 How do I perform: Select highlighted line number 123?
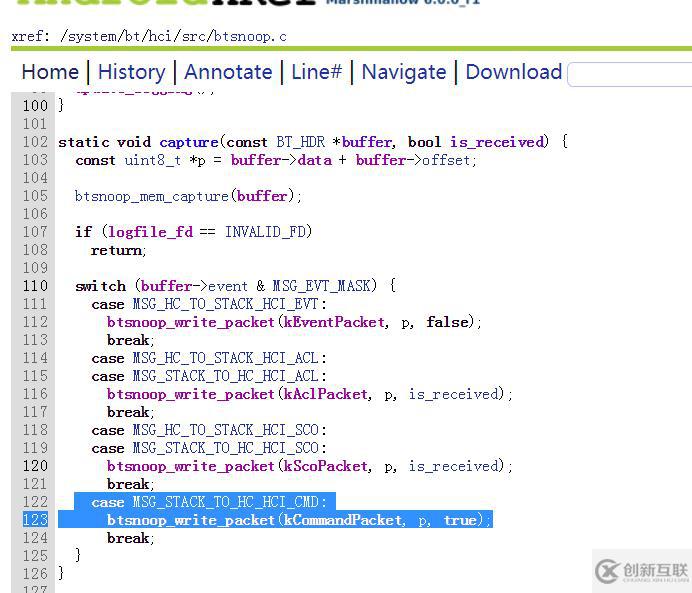pyautogui.click(x=35, y=520)
